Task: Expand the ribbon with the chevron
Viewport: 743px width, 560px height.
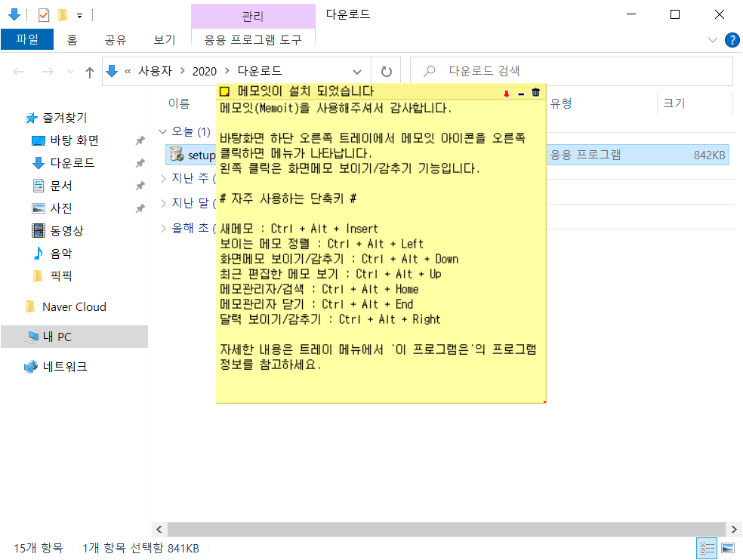Action: tap(712, 40)
